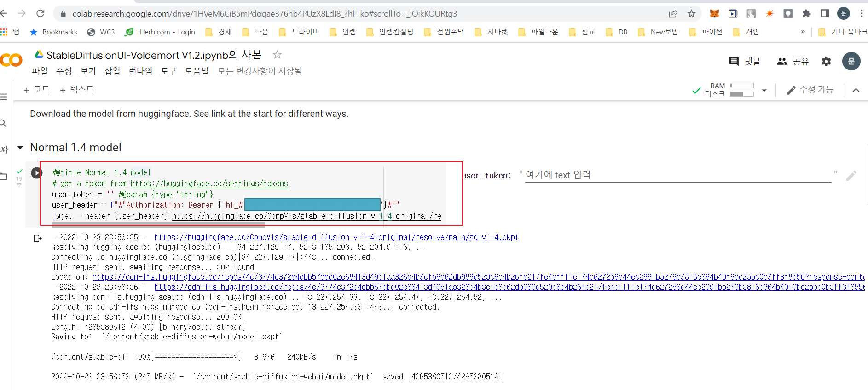This screenshot has height=390, width=868.
Task: Click the RAM and disk usage indicator
Action: click(x=729, y=90)
